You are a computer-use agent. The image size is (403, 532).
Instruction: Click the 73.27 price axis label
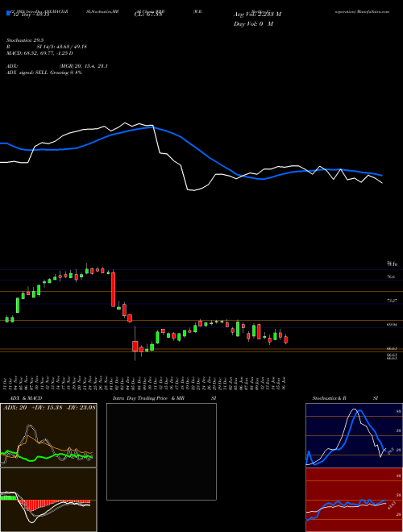tap(391, 301)
